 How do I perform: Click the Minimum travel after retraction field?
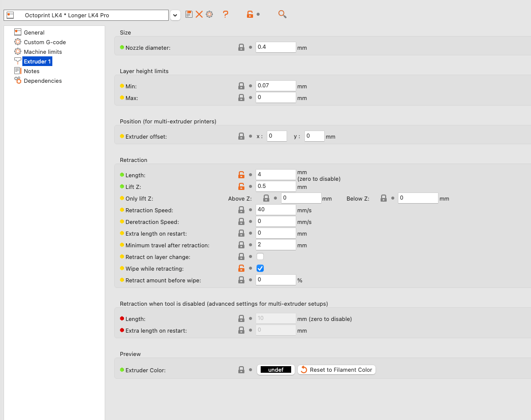(275, 245)
